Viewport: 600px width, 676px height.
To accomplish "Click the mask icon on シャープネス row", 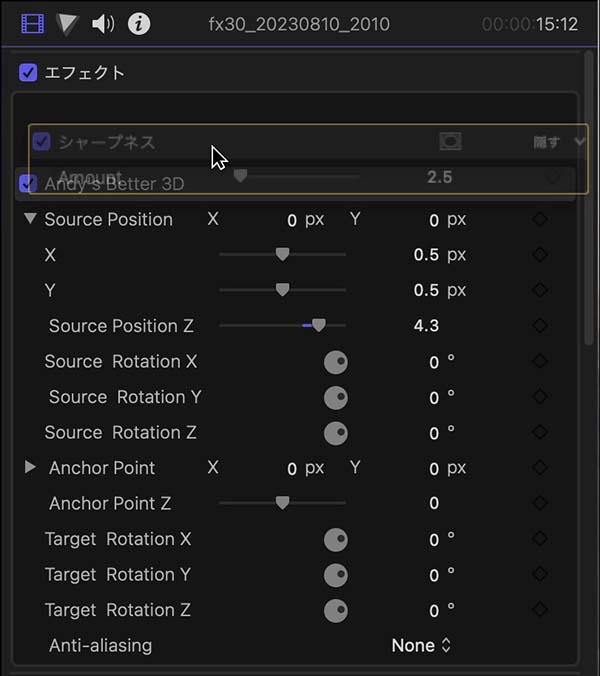I will click(450, 141).
